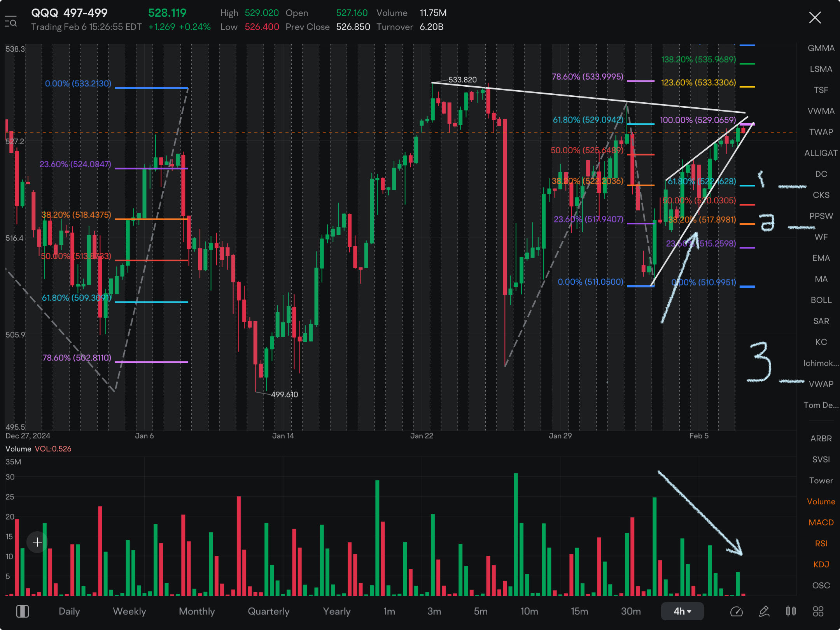Enable the ALLIGAT indicator
This screenshot has width=840, height=630.
821,153
